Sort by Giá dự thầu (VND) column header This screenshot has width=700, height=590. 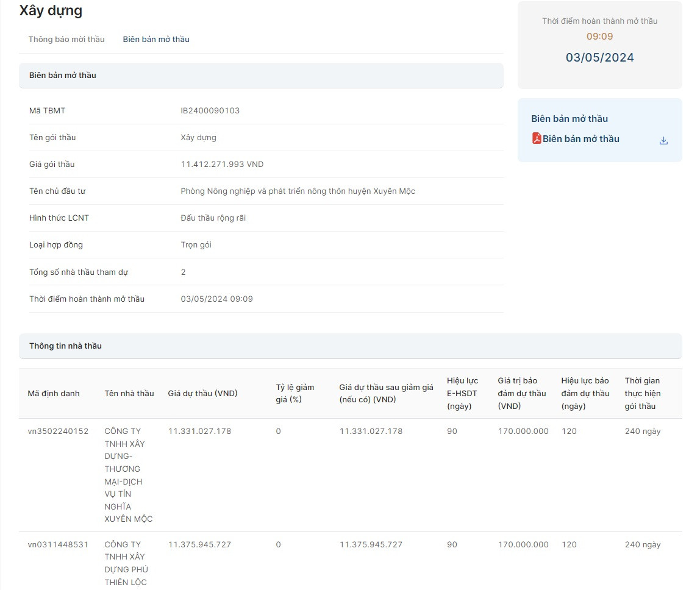pos(202,393)
